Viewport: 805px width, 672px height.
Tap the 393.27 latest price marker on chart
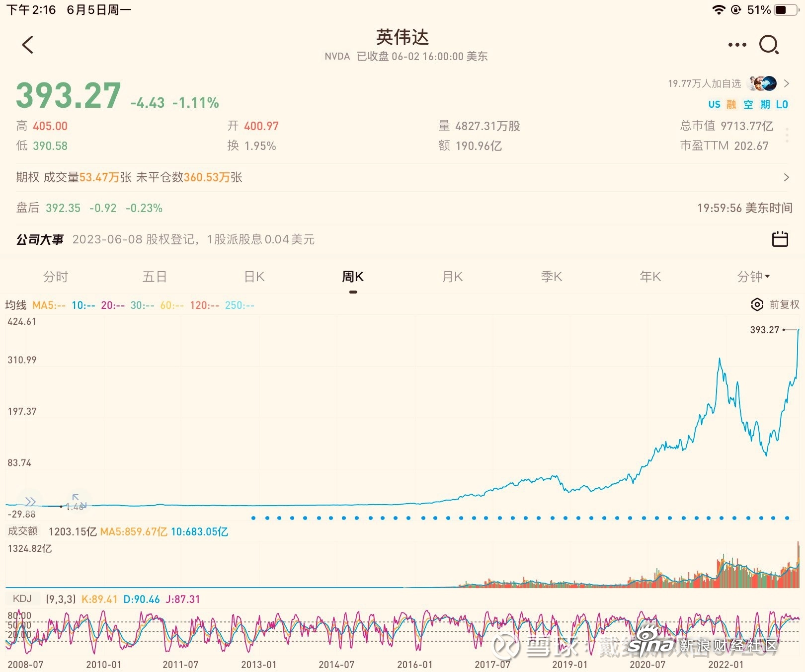[765, 330]
